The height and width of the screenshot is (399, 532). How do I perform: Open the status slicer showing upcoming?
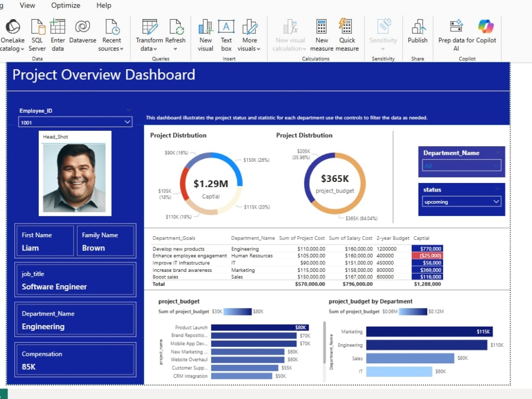coord(461,202)
